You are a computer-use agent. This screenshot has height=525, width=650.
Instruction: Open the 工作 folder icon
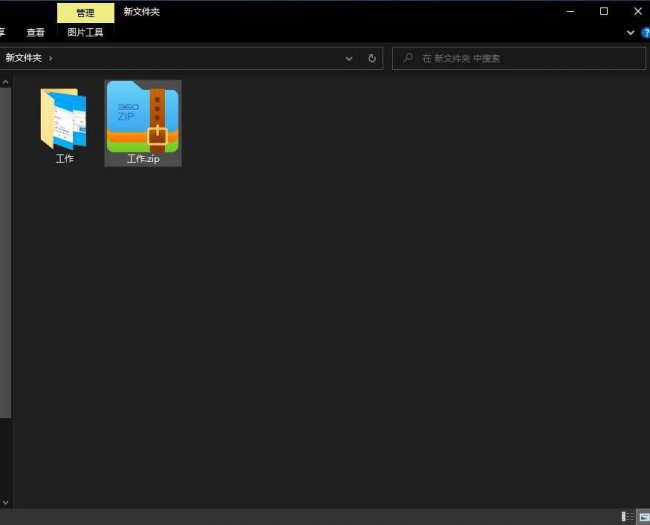pos(64,124)
